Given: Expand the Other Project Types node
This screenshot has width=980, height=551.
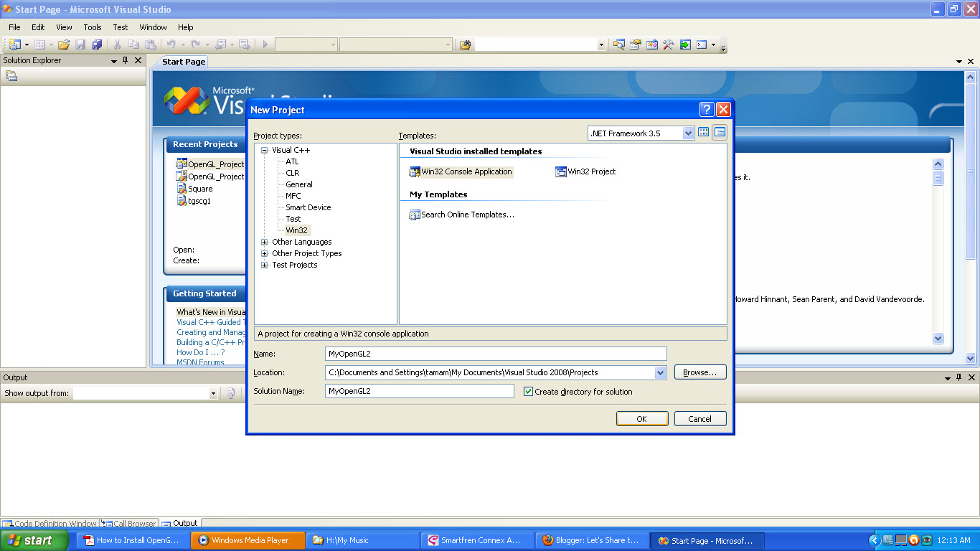Looking at the screenshot, I should pyautogui.click(x=265, y=254).
